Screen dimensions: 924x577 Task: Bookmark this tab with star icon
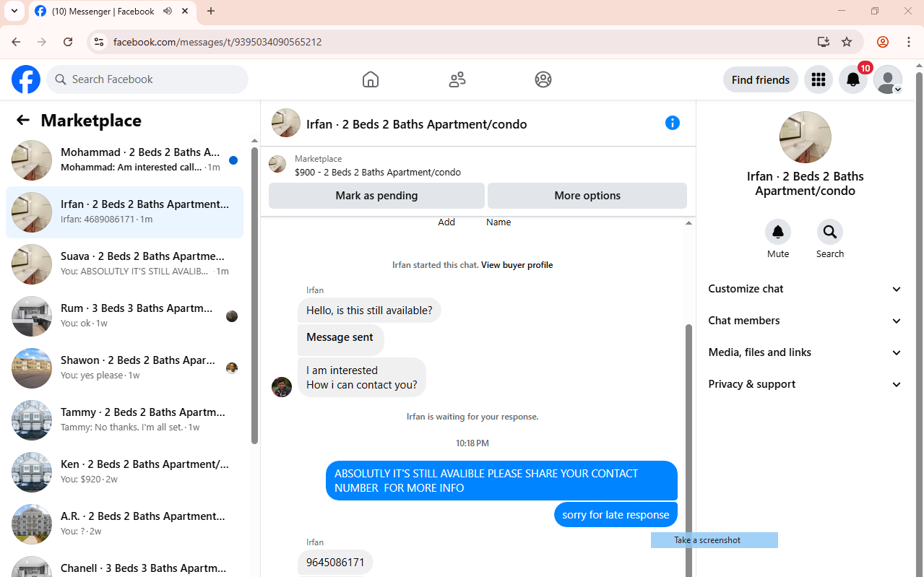[847, 42]
